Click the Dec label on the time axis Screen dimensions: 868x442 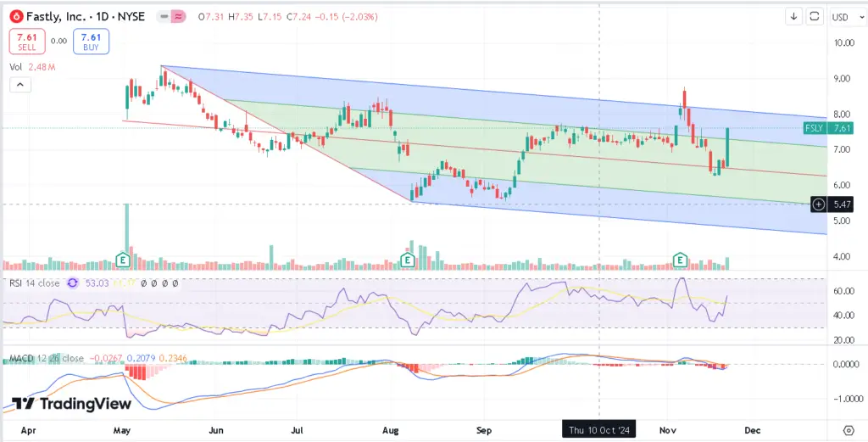[751, 430]
